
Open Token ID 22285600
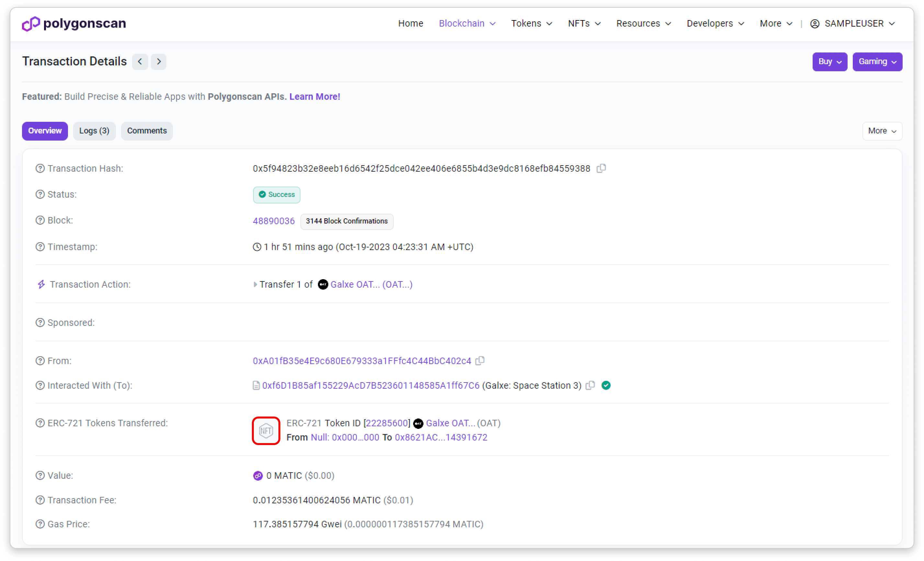point(387,423)
